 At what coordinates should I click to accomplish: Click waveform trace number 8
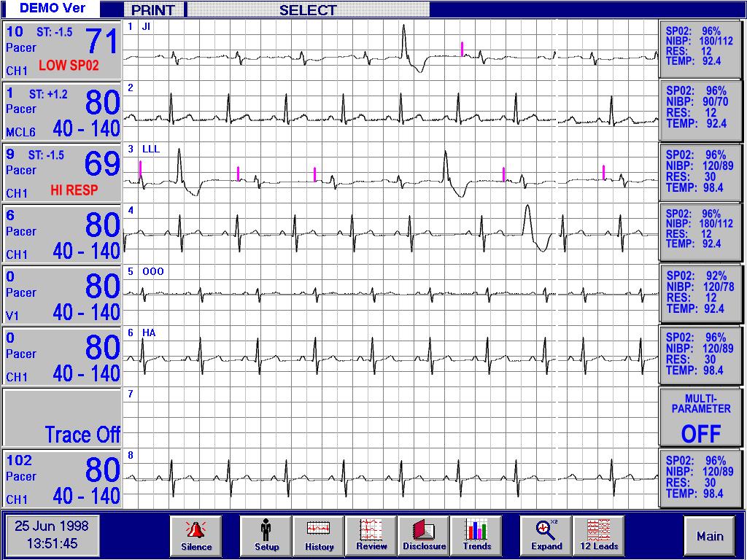(391, 478)
